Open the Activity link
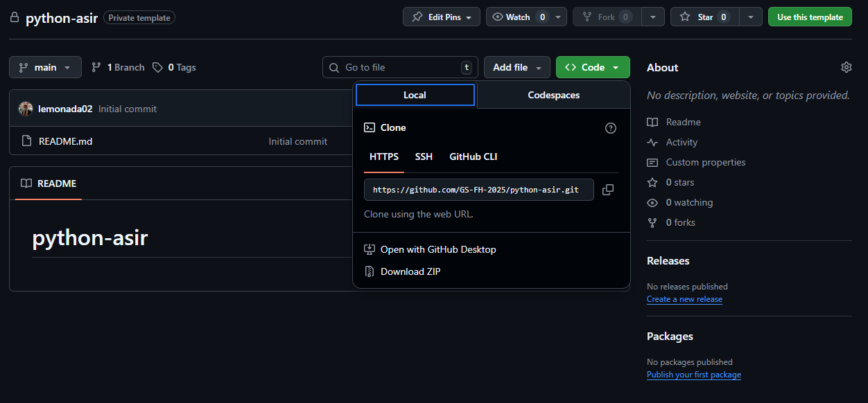The image size is (868, 403). (682, 142)
